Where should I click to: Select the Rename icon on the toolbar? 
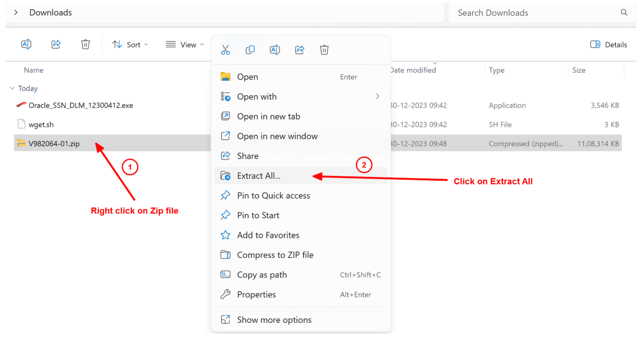point(26,44)
